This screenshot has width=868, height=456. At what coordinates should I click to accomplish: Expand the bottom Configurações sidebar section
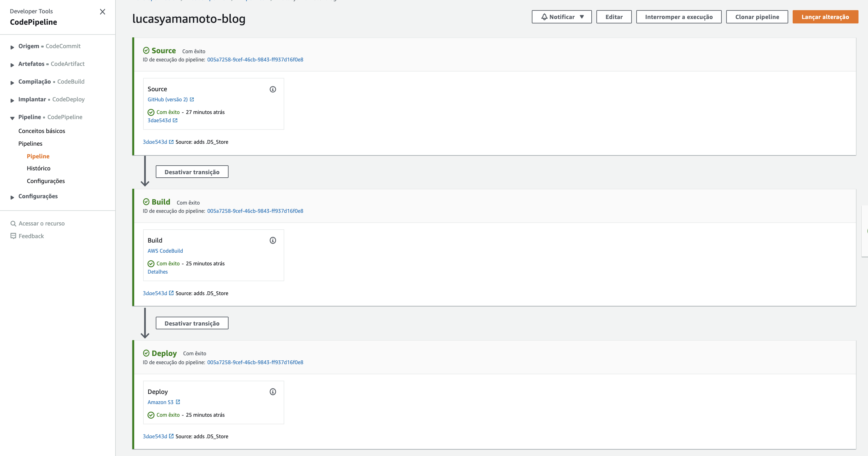(x=12, y=197)
